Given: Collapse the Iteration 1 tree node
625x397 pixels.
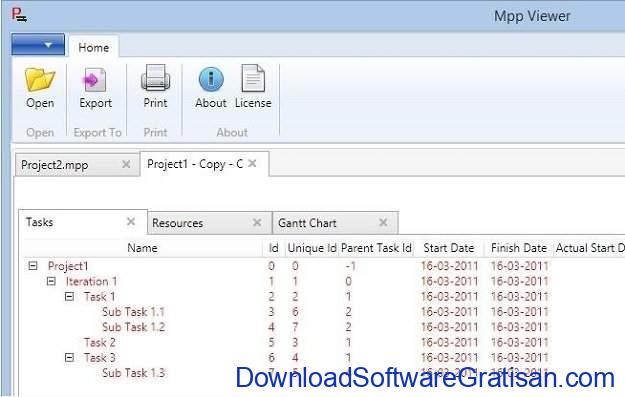Looking at the screenshot, I should click(51, 281).
